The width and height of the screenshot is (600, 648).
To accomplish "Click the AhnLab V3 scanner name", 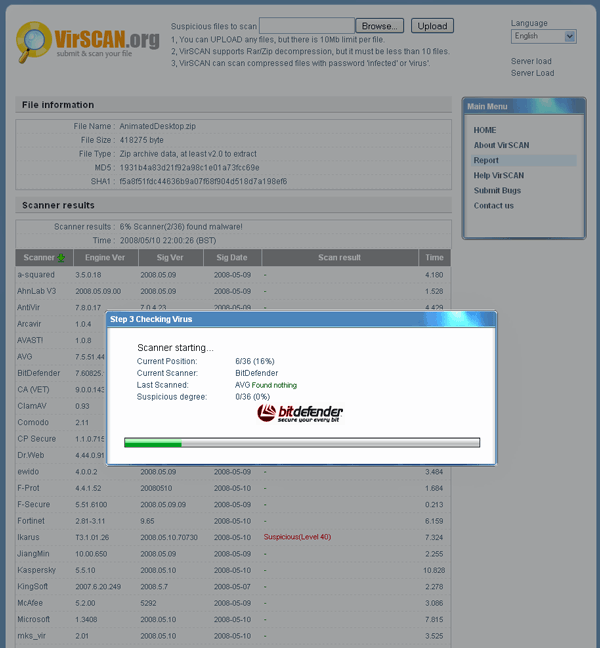I will (36, 291).
